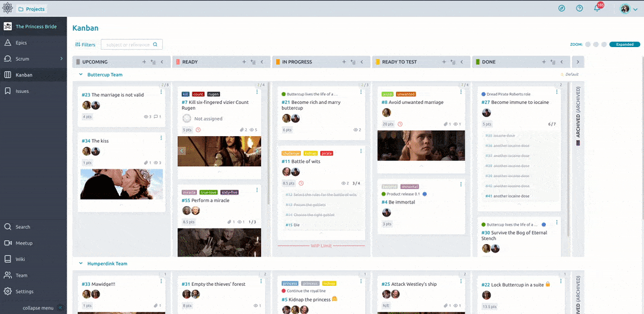Unfold the collapsed Archived column arrow
Screen dimensions: 644x314
pyautogui.click(x=578, y=62)
